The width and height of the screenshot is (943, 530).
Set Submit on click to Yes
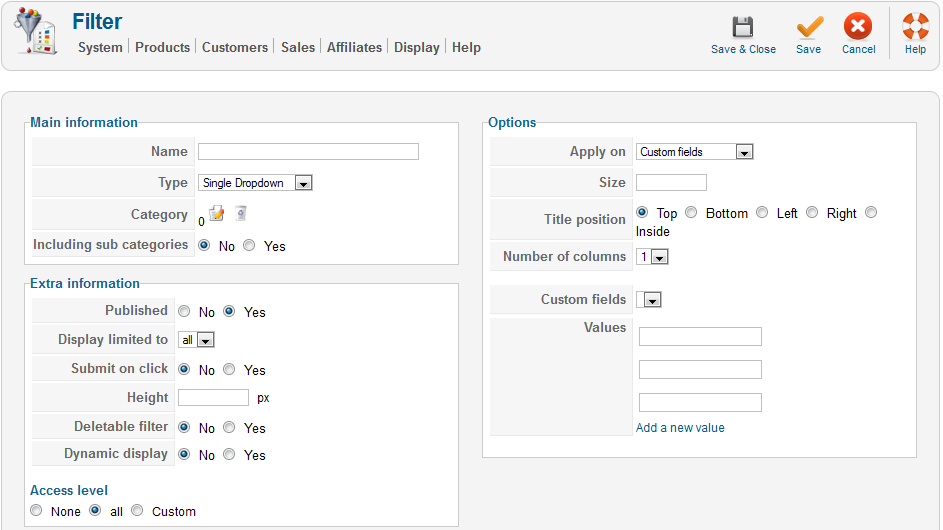pyautogui.click(x=229, y=369)
